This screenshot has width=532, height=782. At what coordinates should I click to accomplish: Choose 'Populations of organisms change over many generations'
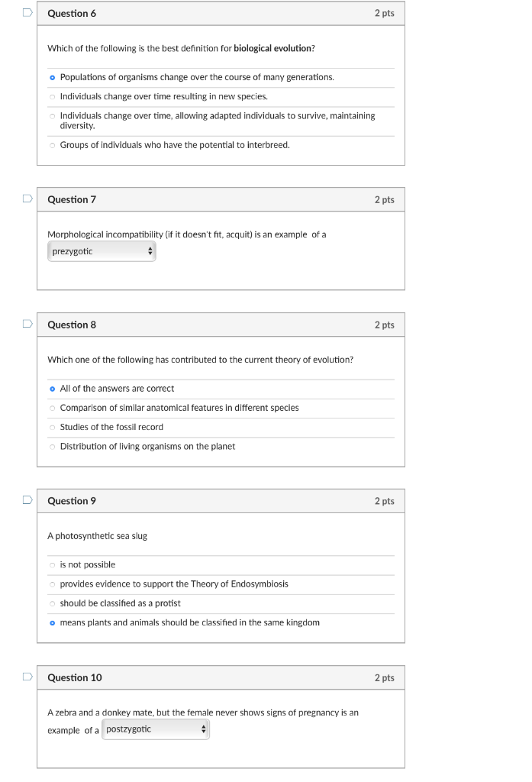coord(53,77)
